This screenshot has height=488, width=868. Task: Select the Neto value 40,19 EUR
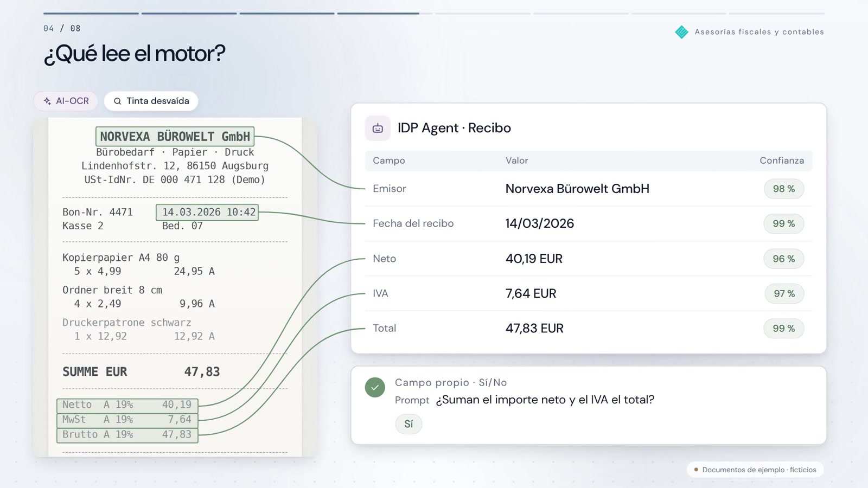[x=534, y=259]
